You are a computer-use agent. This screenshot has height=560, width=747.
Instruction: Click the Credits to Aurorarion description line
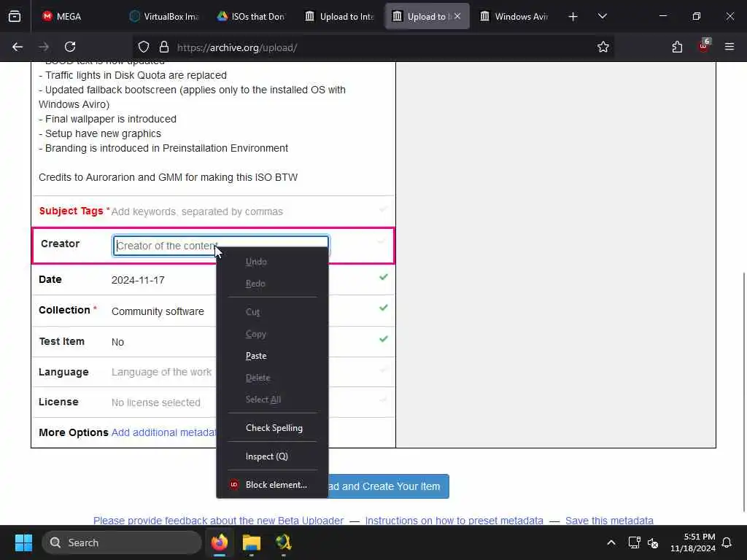pos(169,177)
